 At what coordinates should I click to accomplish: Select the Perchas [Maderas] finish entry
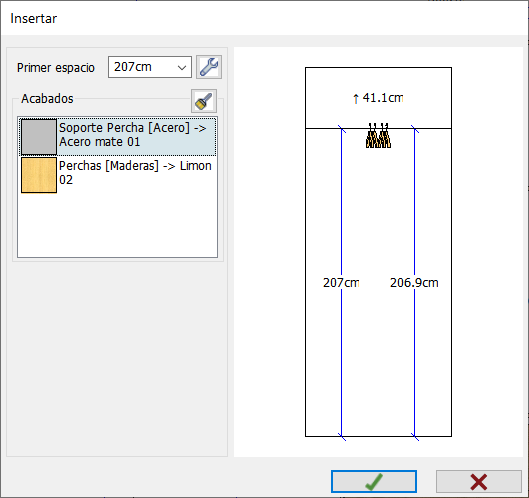(x=117, y=175)
